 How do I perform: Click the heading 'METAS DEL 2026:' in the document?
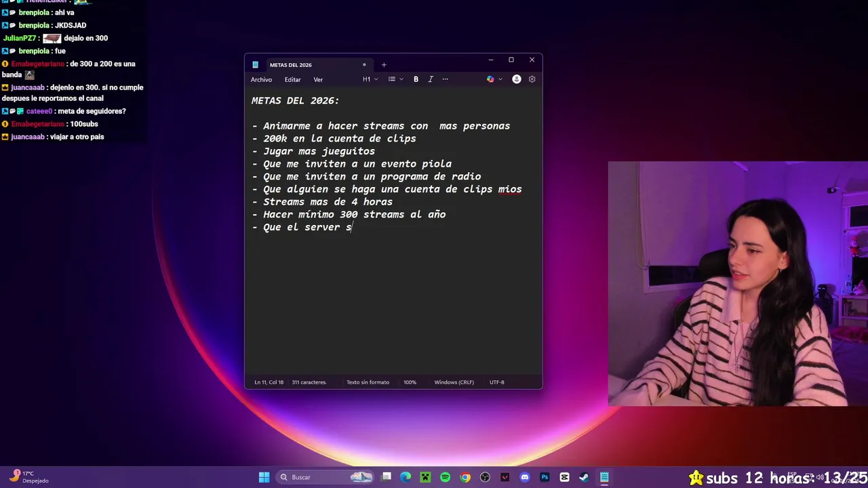[x=295, y=100]
